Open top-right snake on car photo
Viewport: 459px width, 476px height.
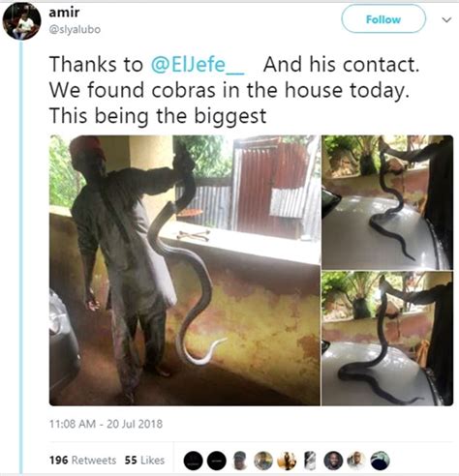(x=387, y=202)
